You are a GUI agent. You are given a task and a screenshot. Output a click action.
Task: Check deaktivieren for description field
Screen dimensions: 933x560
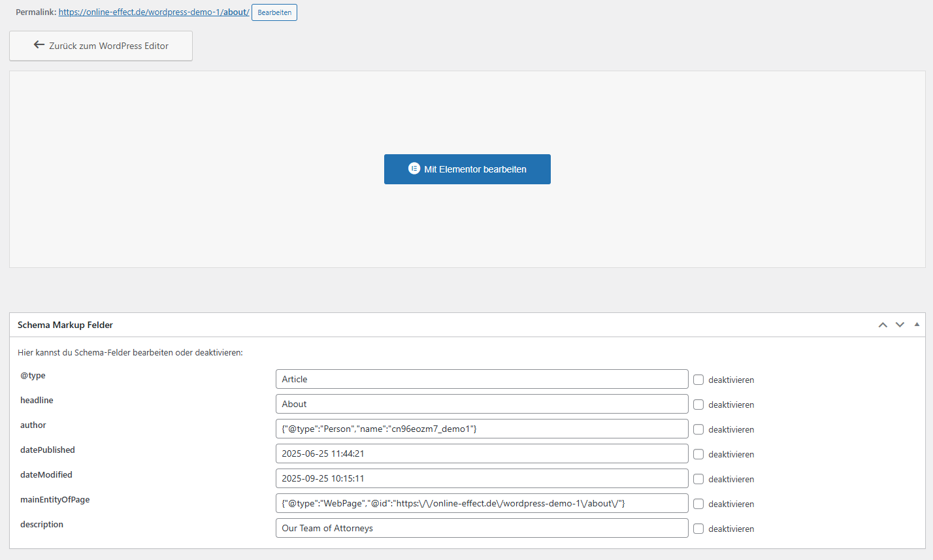coord(698,529)
